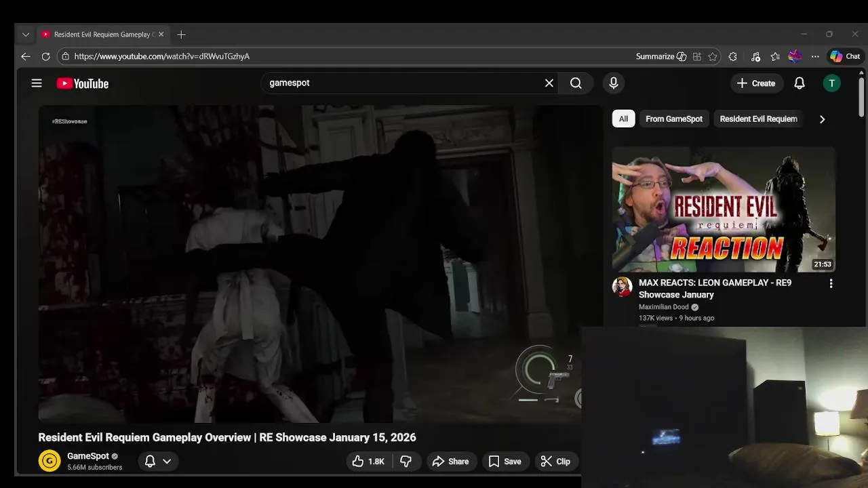Click the video title text
This screenshot has width=868, height=488.
pyautogui.click(x=227, y=437)
